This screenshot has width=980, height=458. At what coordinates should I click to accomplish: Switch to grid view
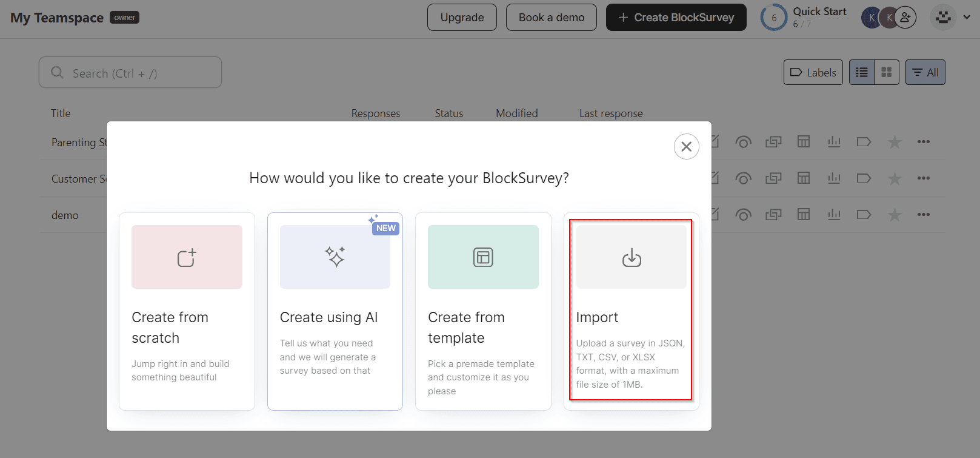887,72
